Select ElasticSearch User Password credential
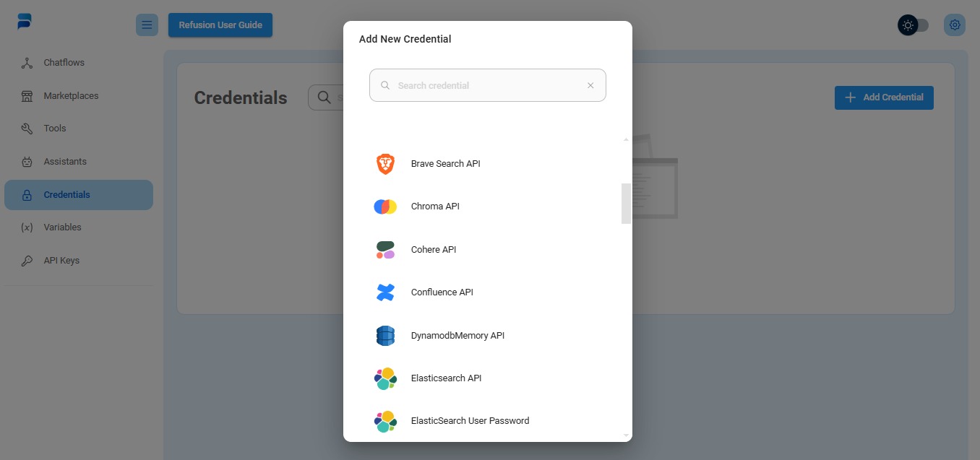The width and height of the screenshot is (980, 460). pyautogui.click(x=470, y=421)
